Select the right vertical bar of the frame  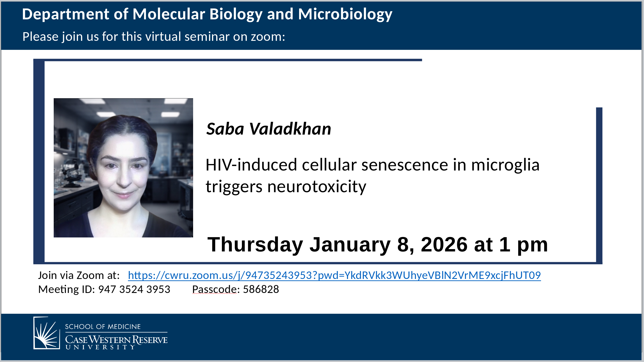(x=599, y=185)
